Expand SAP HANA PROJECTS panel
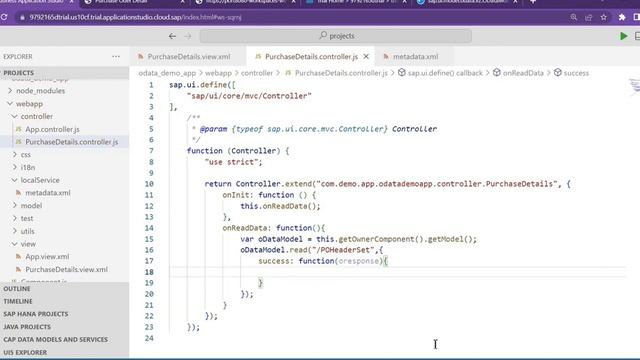640x360 pixels. tap(64, 314)
